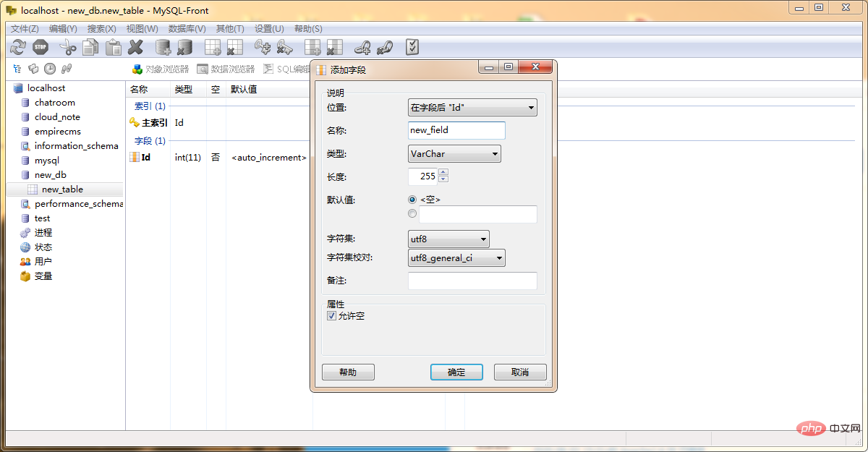Click the Add Field icon
Viewport: 868px width, 452px height.
coord(312,48)
